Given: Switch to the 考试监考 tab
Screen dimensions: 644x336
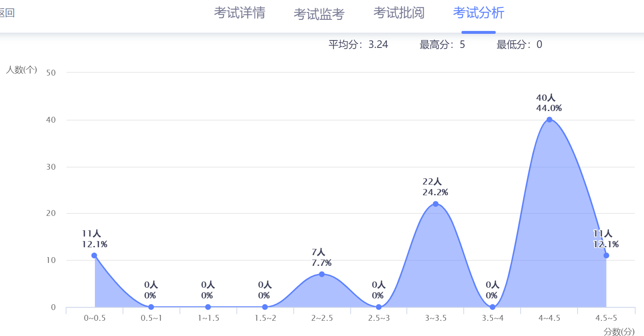Looking at the screenshot, I should pyautogui.click(x=319, y=14).
